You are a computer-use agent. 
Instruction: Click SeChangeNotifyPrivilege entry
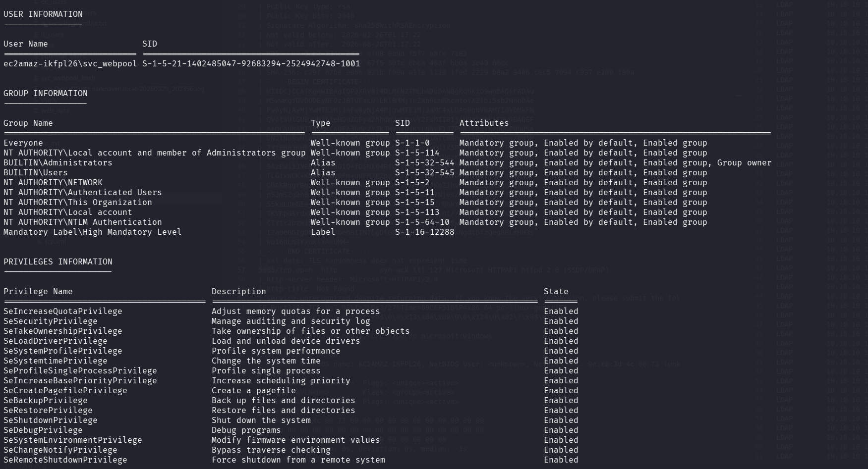pyautogui.click(x=60, y=450)
